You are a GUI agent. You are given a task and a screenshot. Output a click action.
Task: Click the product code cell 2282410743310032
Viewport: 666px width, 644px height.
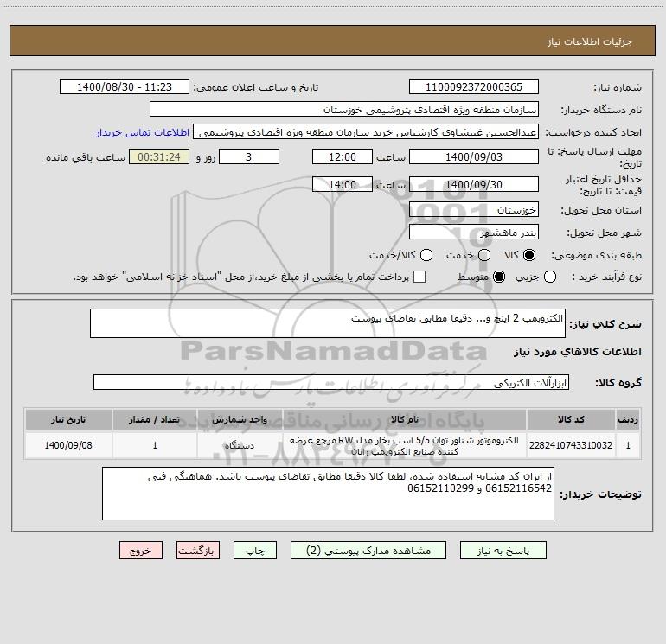(571, 445)
